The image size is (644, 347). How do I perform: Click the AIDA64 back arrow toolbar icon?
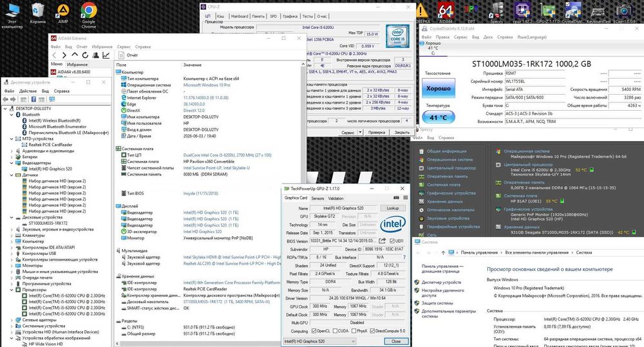54,55
